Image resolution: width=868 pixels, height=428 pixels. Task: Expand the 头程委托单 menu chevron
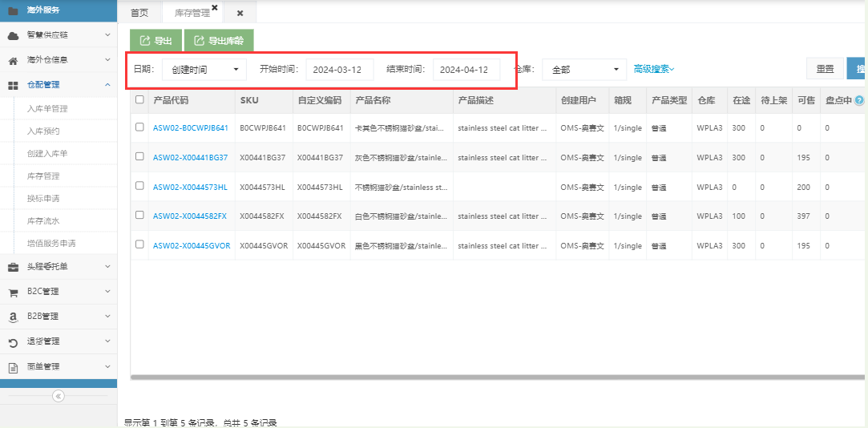click(107, 267)
